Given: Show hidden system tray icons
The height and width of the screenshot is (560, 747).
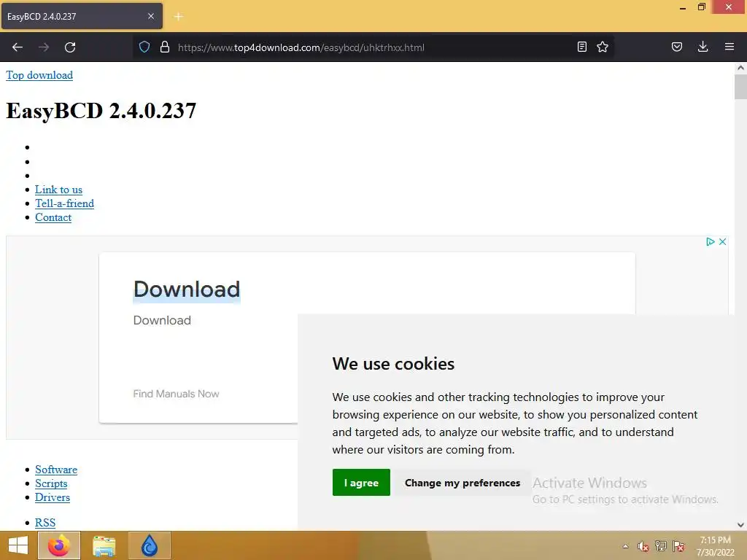Looking at the screenshot, I should click(625, 546).
